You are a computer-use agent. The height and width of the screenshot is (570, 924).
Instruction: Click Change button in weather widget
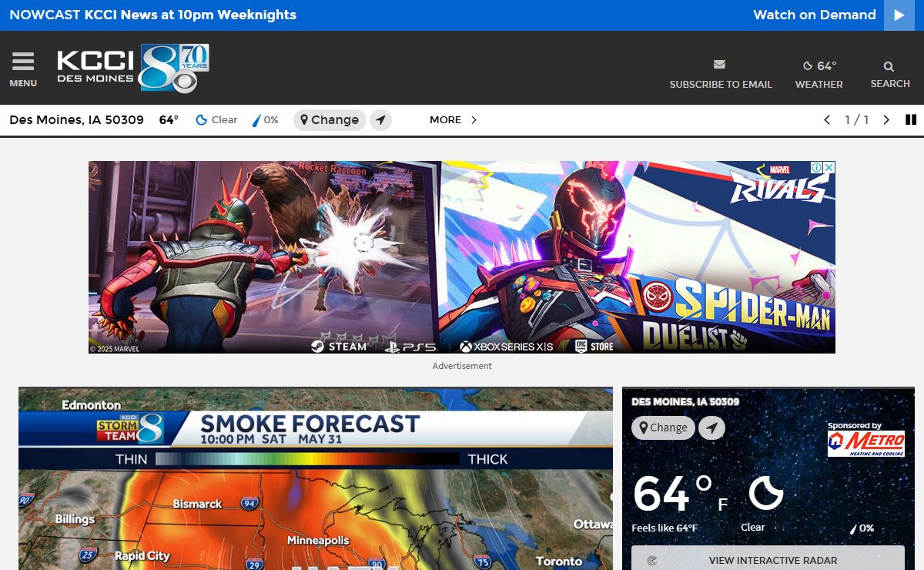tap(663, 427)
